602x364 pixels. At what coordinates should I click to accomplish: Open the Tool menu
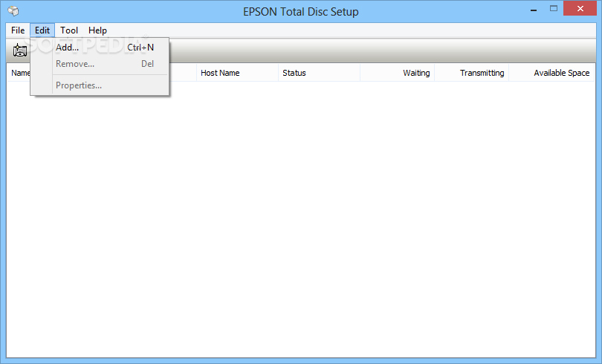pos(69,30)
